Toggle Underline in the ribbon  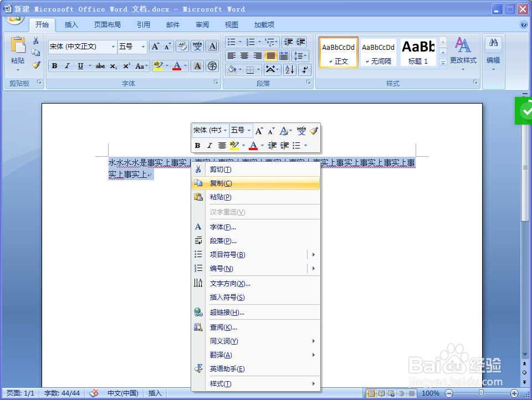tap(80, 66)
